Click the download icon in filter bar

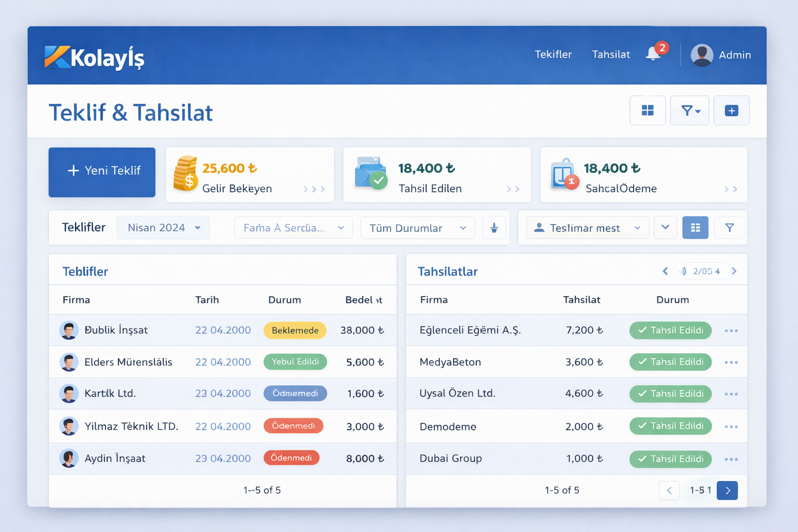494,228
